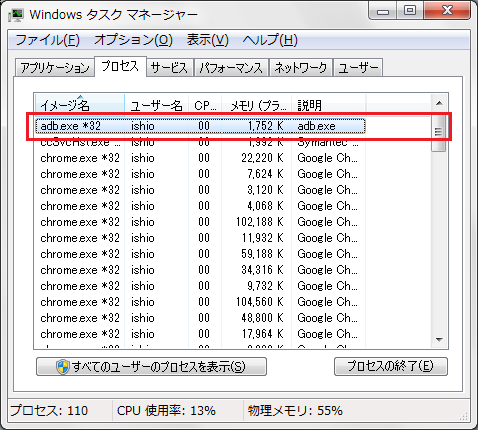This screenshot has height=430, width=478.
Task: Open the ヘルプ(H) menu
Action: tap(270, 40)
